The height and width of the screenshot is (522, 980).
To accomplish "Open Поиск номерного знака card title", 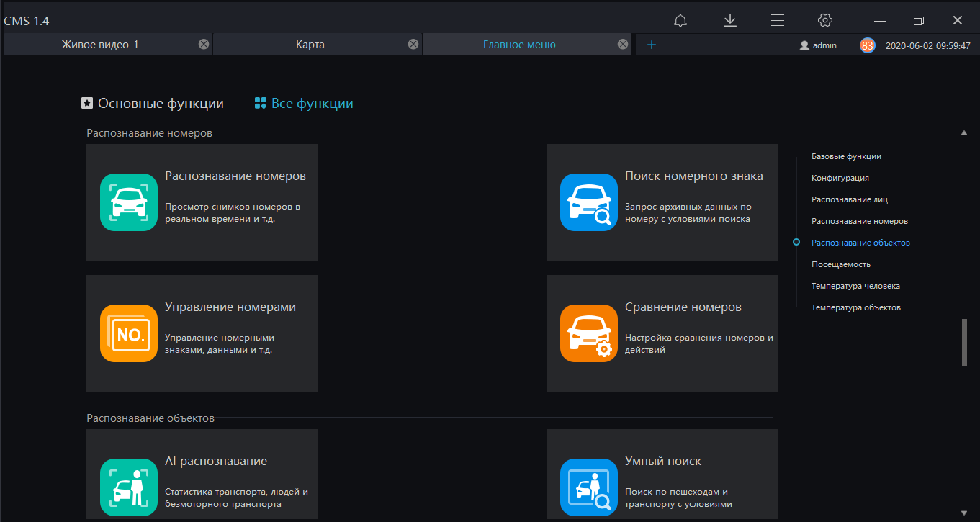I will pos(694,176).
